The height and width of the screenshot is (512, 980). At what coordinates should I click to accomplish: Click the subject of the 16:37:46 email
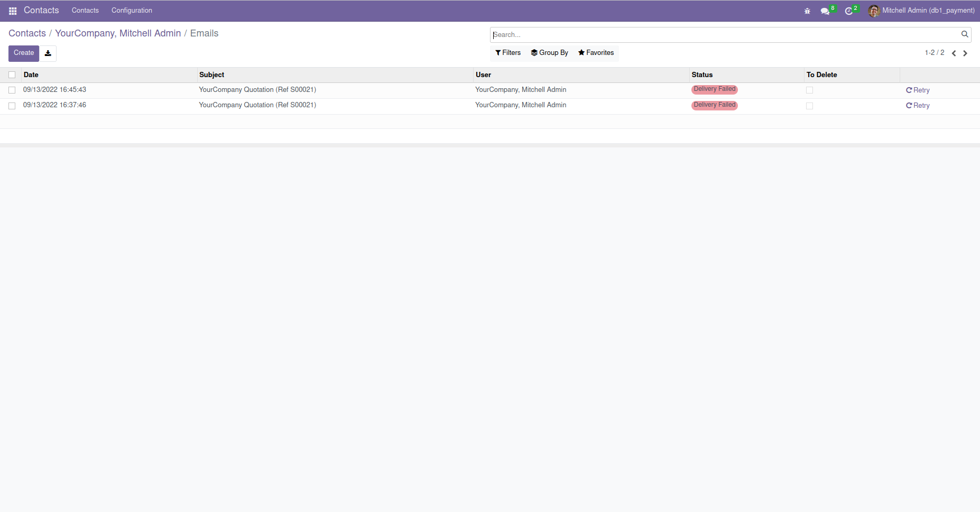pyautogui.click(x=257, y=105)
